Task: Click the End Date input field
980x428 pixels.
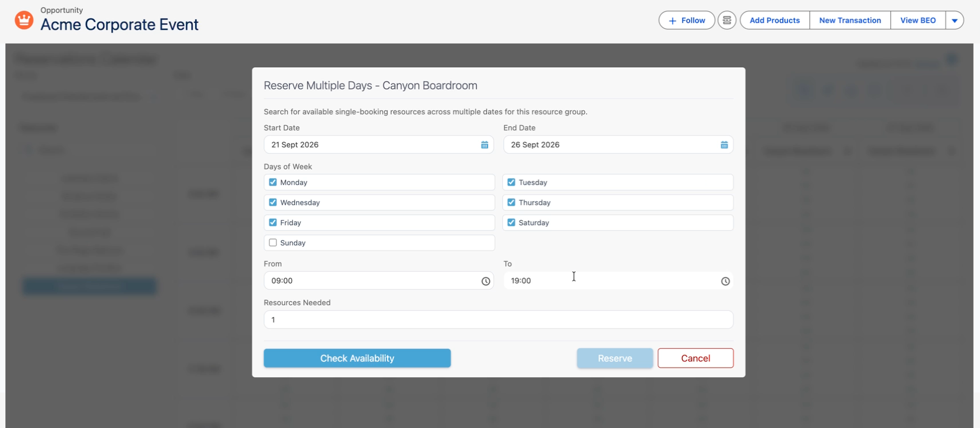Action: (x=618, y=145)
